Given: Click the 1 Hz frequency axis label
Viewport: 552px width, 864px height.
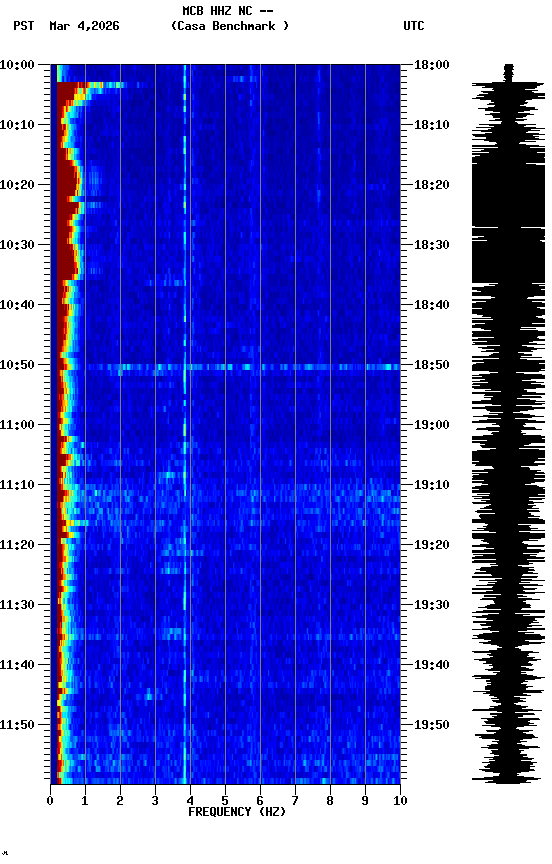Looking at the screenshot, I should tap(85, 801).
